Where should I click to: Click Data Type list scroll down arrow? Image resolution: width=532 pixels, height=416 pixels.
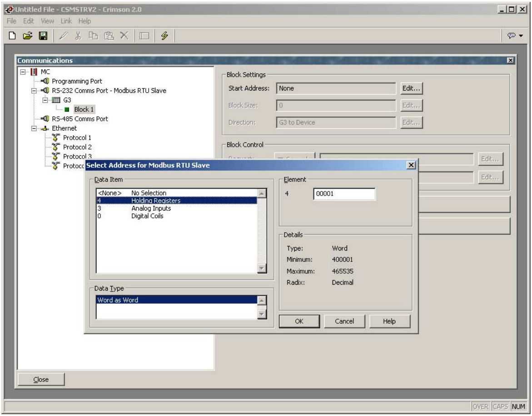point(262,314)
